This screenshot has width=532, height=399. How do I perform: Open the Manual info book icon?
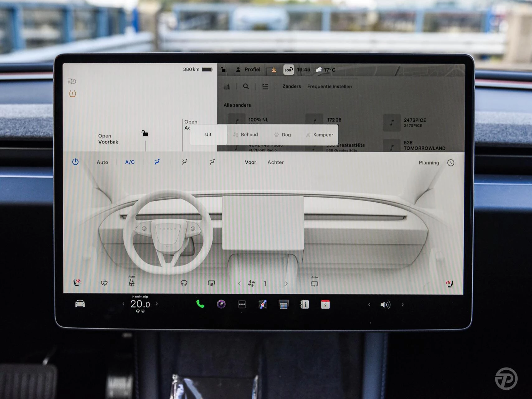click(x=304, y=304)
